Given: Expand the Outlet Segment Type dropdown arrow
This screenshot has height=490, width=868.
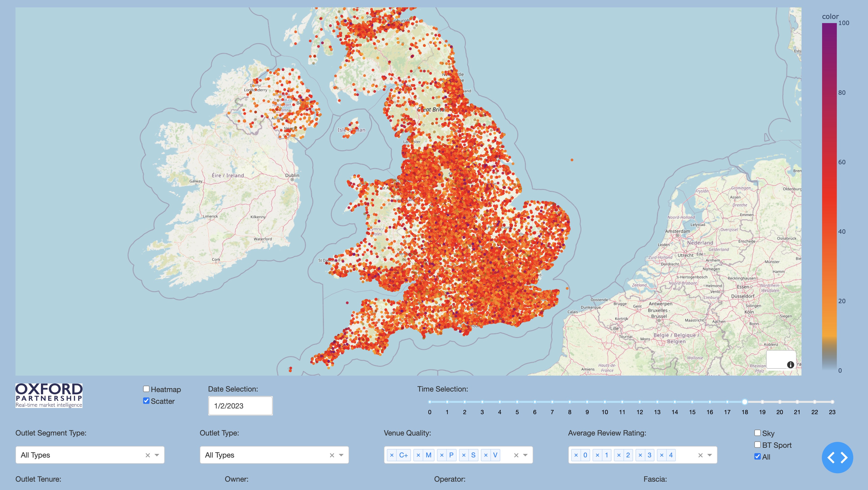Looking at the screenshot, I should coord(157,455).
